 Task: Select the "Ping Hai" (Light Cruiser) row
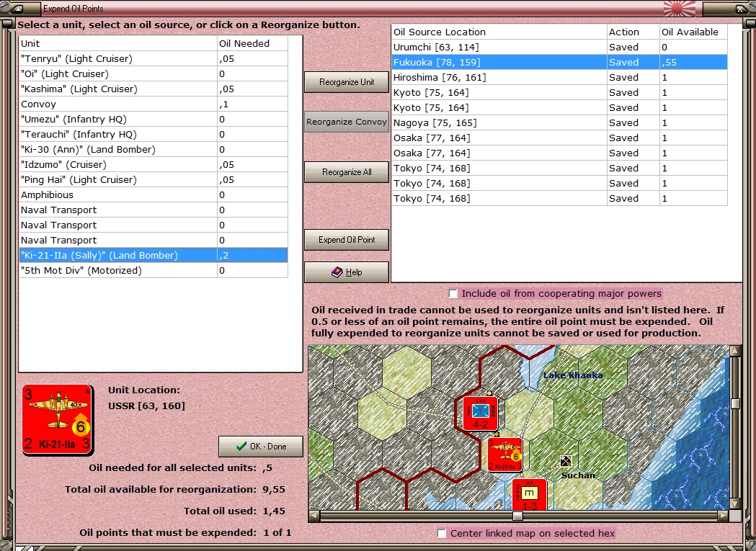point(154,180)
